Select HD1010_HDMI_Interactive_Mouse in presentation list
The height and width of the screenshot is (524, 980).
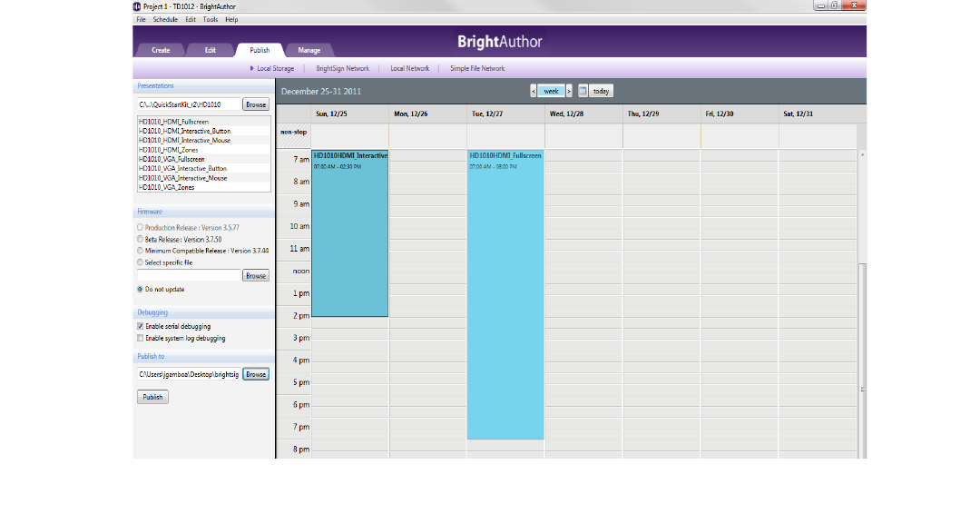(x=204, y=141)
